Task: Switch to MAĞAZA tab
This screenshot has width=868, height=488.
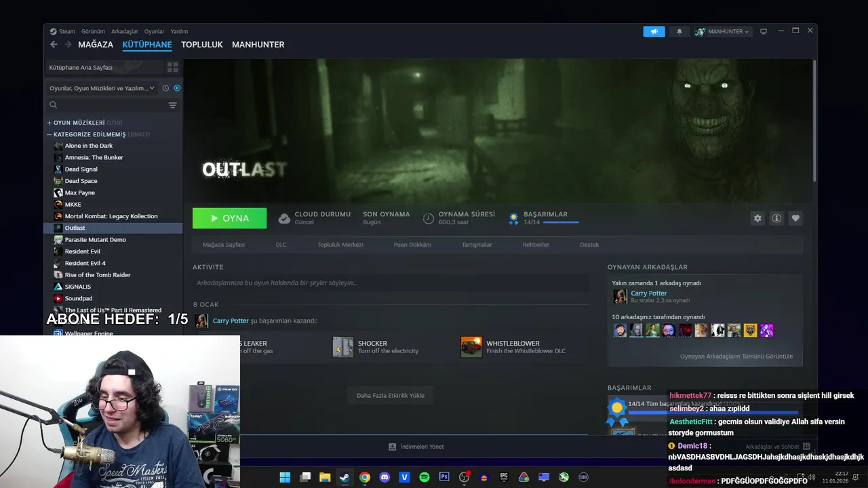Action: pos(96,45)
